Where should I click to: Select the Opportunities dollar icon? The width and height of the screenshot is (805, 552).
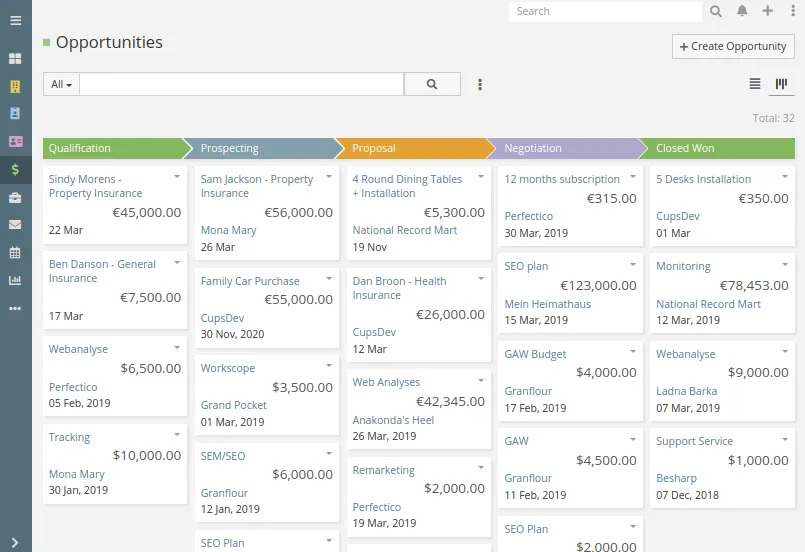coord(15,169)
